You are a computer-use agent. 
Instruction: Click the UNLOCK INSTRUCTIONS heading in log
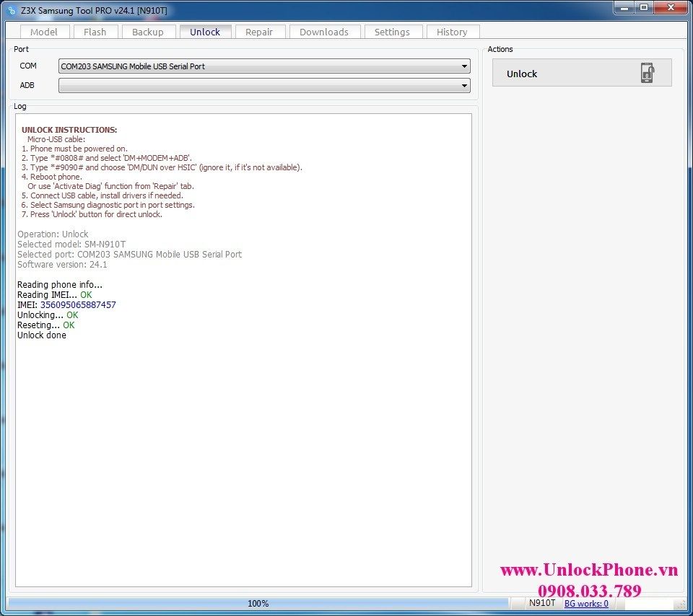click(69, 130)
